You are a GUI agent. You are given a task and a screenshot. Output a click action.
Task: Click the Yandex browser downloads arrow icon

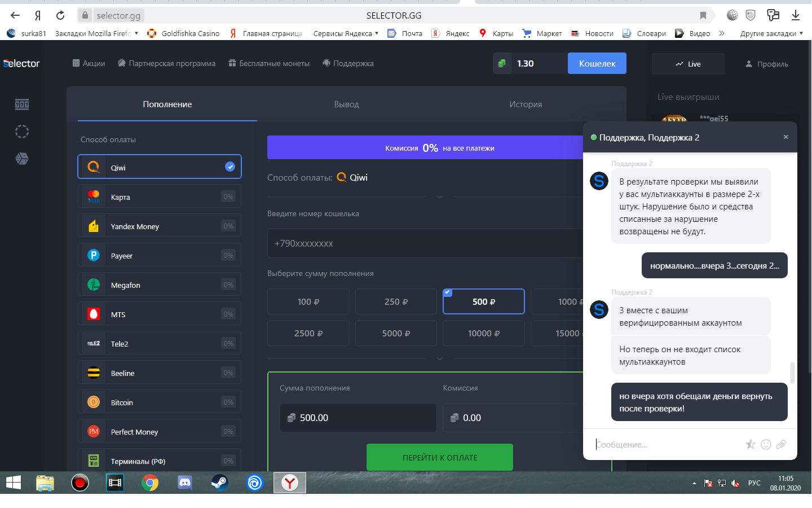pos(796,15)
